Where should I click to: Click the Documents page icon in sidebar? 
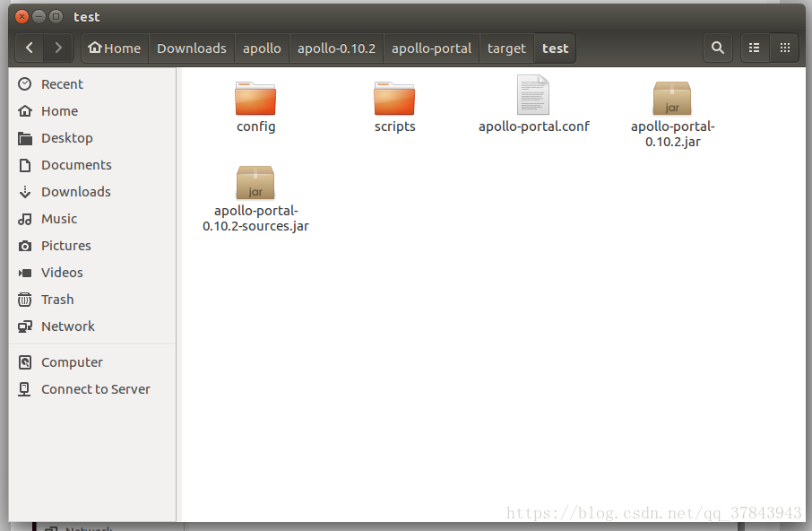pos(25,165)
